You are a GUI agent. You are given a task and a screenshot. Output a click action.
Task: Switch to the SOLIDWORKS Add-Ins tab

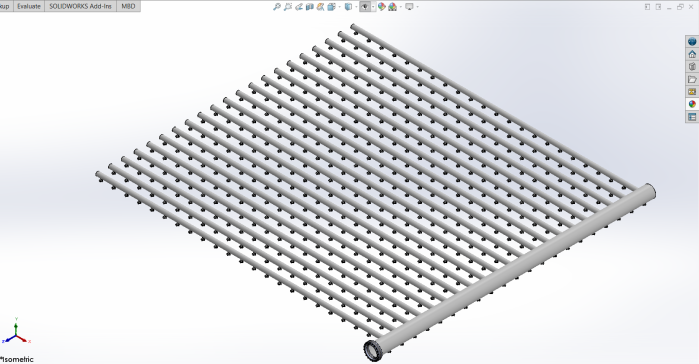80,6
